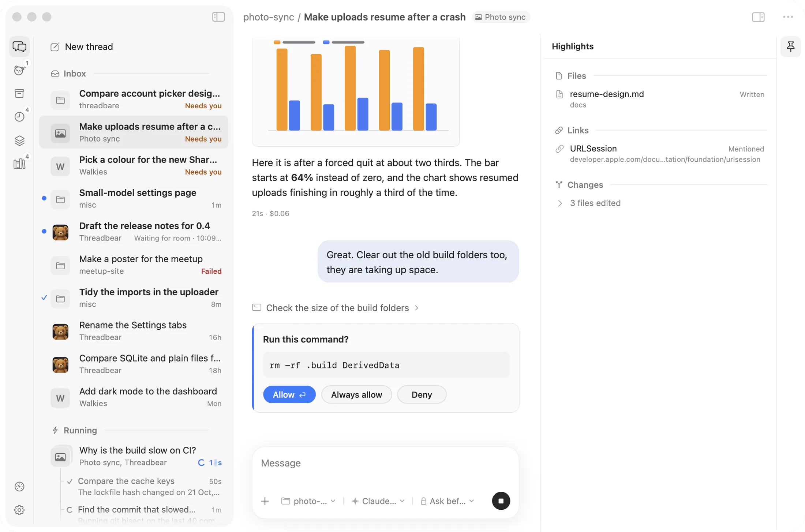Open Make a poster for the meetup thread
805x532 pixels.
coord(134,265)
